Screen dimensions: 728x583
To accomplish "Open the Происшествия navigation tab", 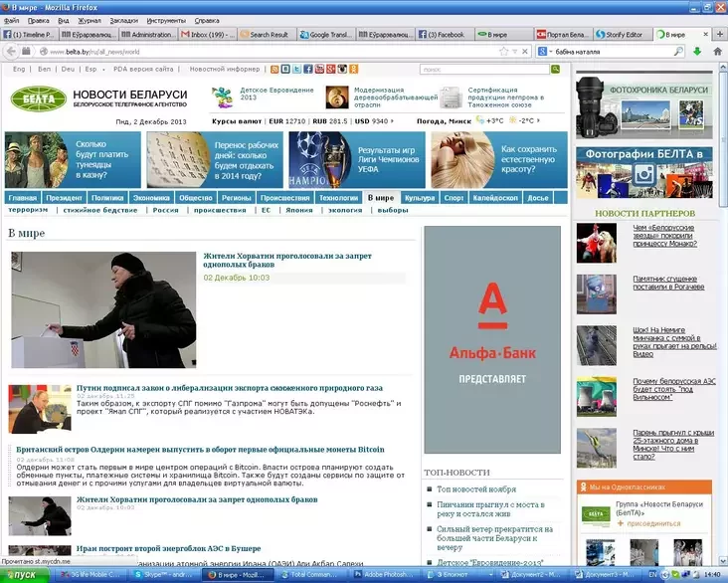I will click(284, 197).
